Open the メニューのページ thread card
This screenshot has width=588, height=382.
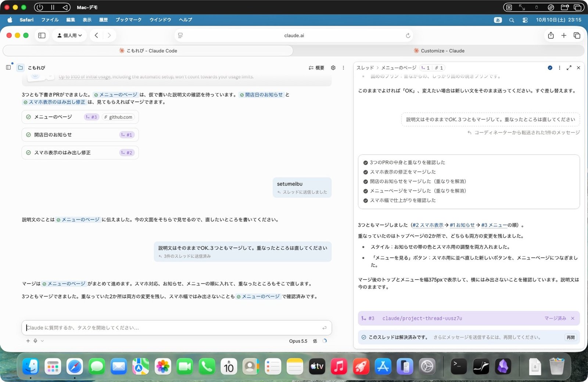(80, 117)
